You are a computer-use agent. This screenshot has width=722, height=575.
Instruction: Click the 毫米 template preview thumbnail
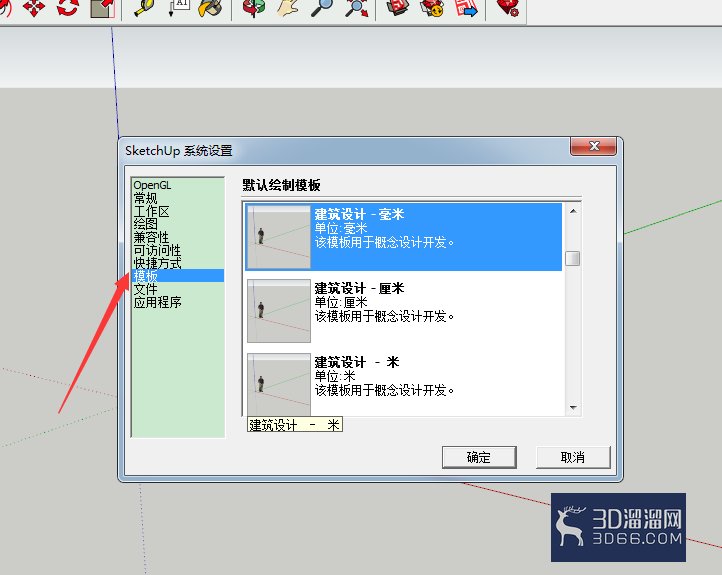click(279, 237)
